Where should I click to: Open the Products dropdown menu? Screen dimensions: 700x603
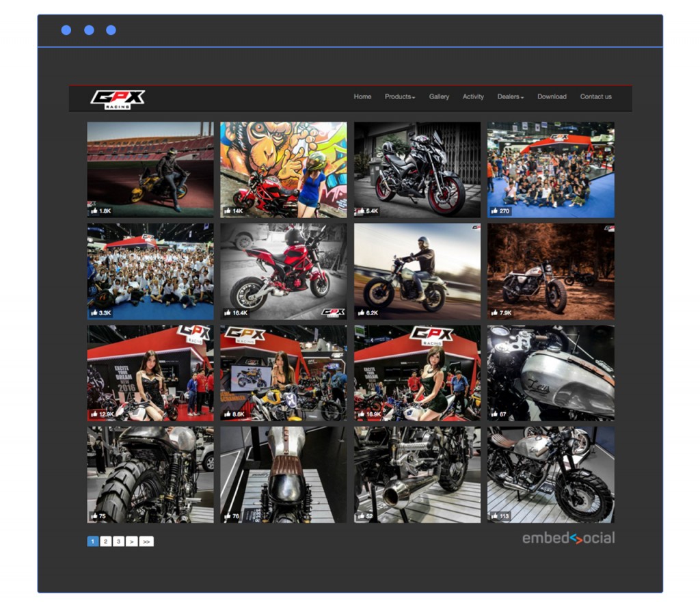pyautogui.click(x=400, y=97)
